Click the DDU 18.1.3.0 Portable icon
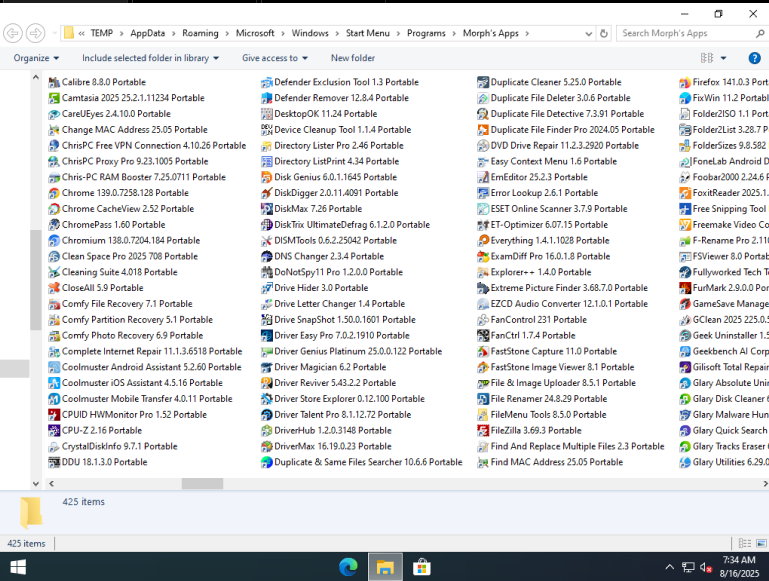This screenshot has height=581, width=769. (54, 462)
